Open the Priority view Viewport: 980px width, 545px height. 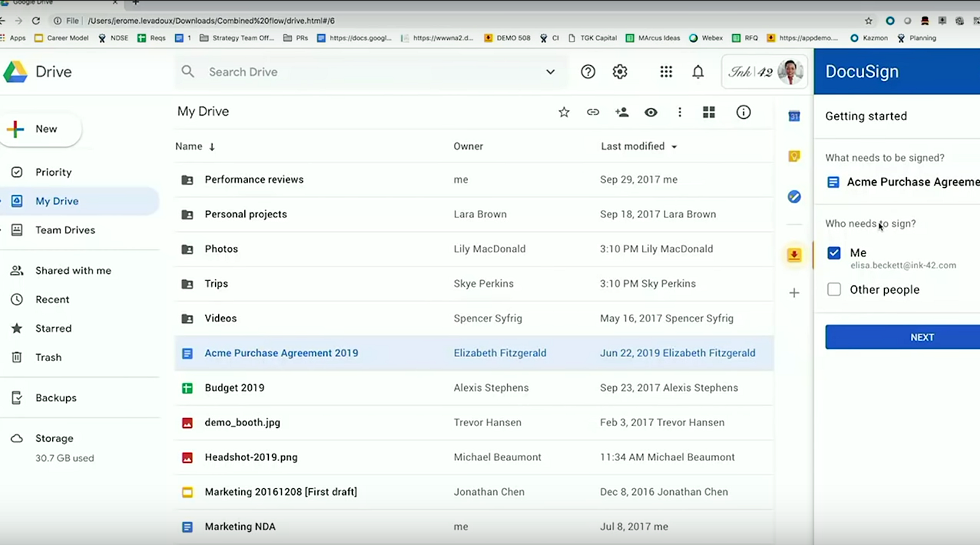coord(53,172)
